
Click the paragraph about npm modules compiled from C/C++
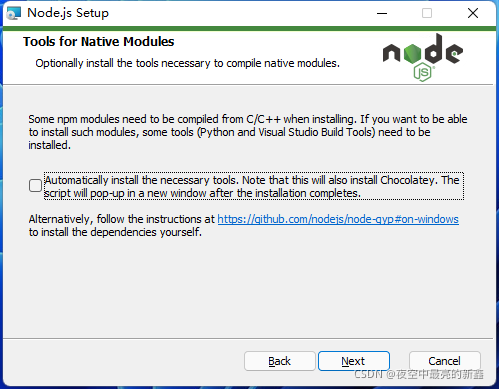tap(248, 132)
